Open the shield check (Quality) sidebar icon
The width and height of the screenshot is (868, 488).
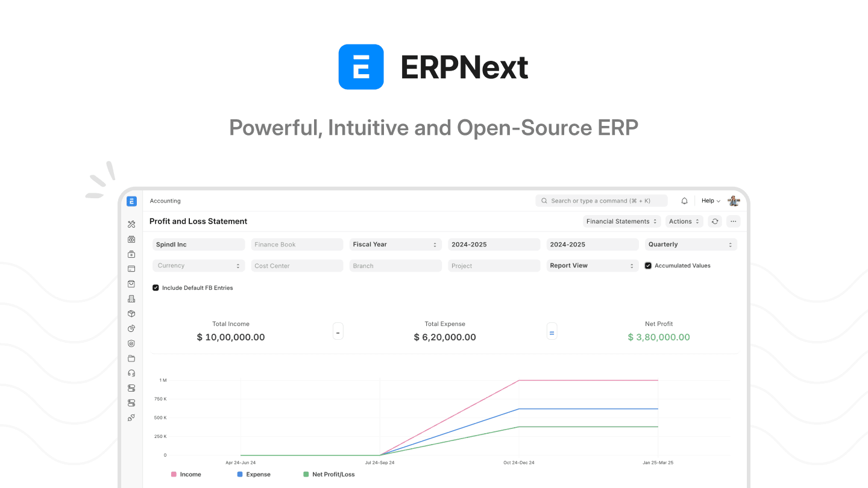click(x=131, y=343)
